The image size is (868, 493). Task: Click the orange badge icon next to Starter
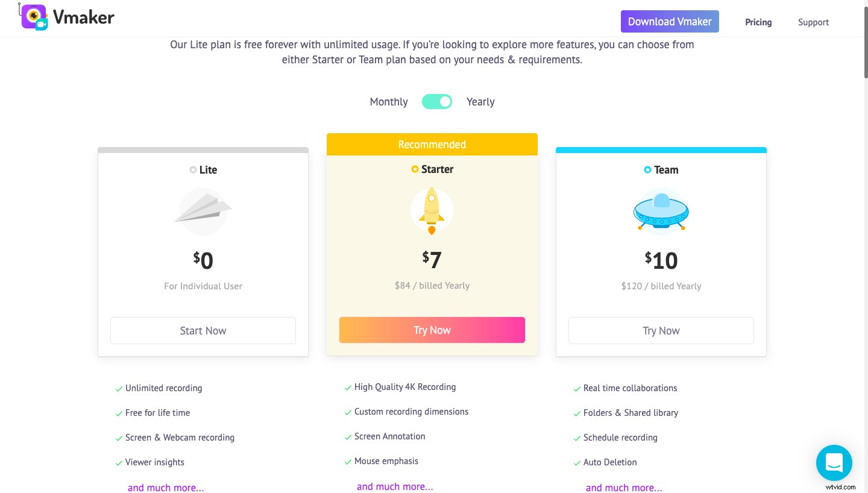(x=414, y=169)
